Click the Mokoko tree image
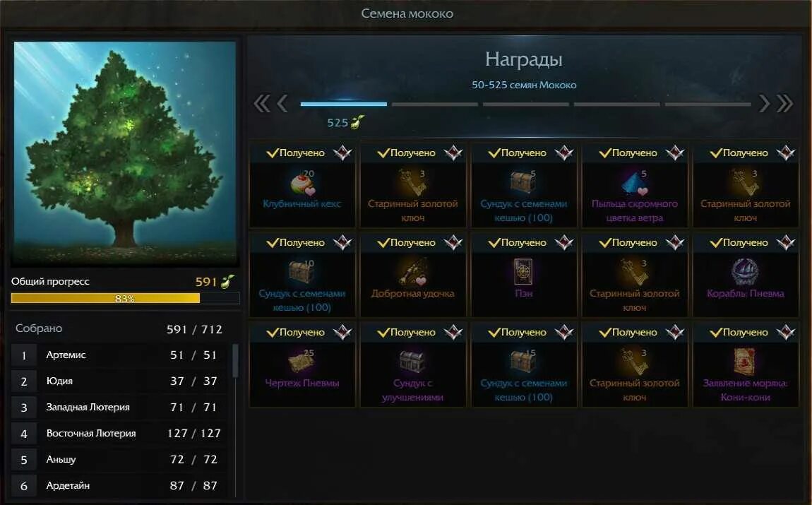Screen dimensions: 812x505 [x=125, y=154]
